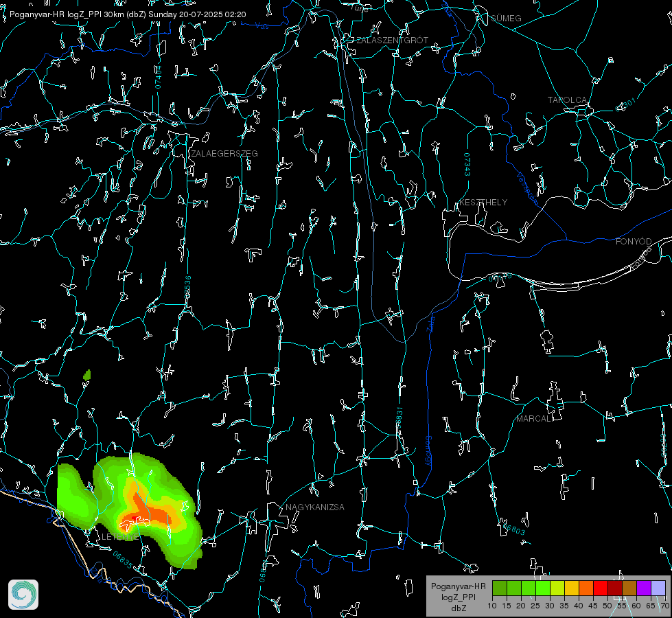Image resolution: width=672 pixels, height=618 pixels.
Task: Click the 06835 road number label
Action: click(x=123, y=560)
